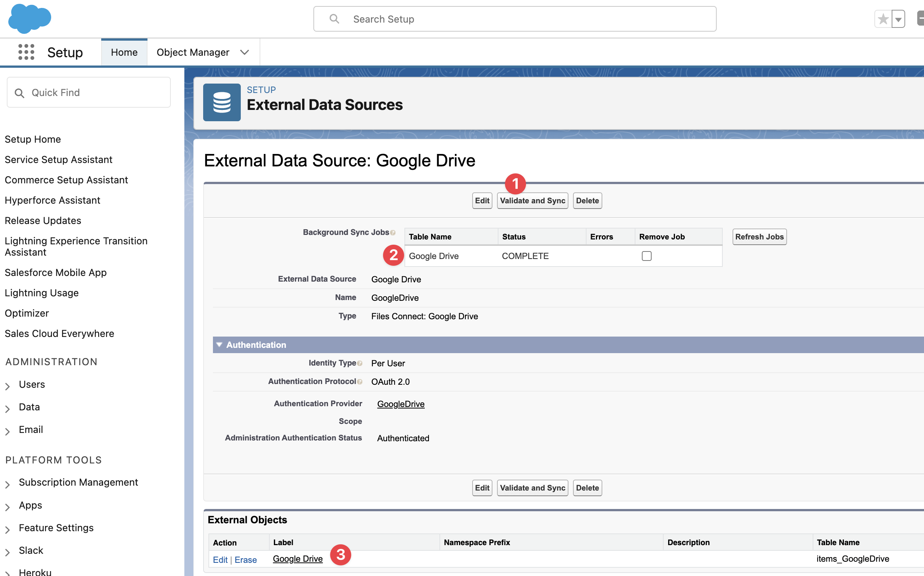Click the Identity Type help icon
This screenshot has height=576, width=924.
coord(360,363)
